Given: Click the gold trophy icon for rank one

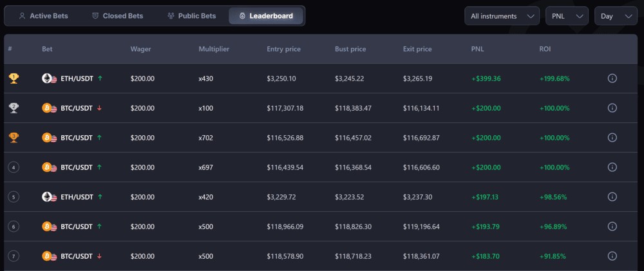Looking at the screenshot, I should pos(14,79).
